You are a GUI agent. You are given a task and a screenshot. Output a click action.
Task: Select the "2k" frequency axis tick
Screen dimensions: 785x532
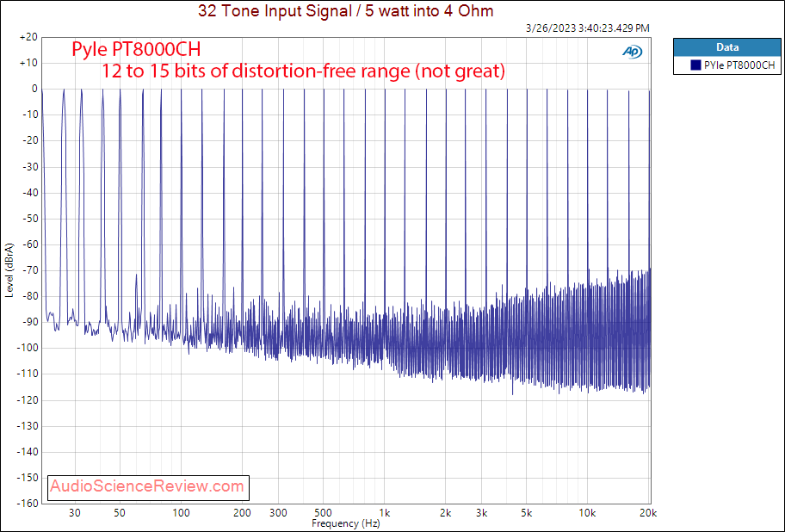(x=445, y=513)
